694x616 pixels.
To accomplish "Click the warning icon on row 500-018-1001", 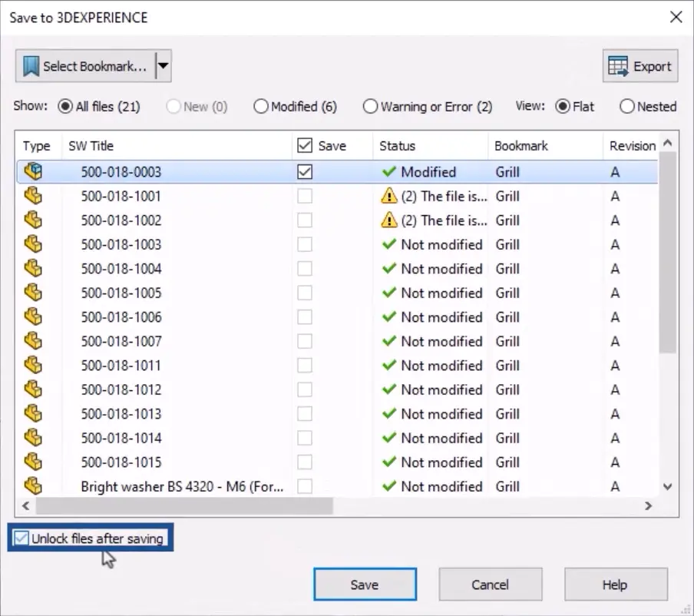I will [x=388, y=196].
